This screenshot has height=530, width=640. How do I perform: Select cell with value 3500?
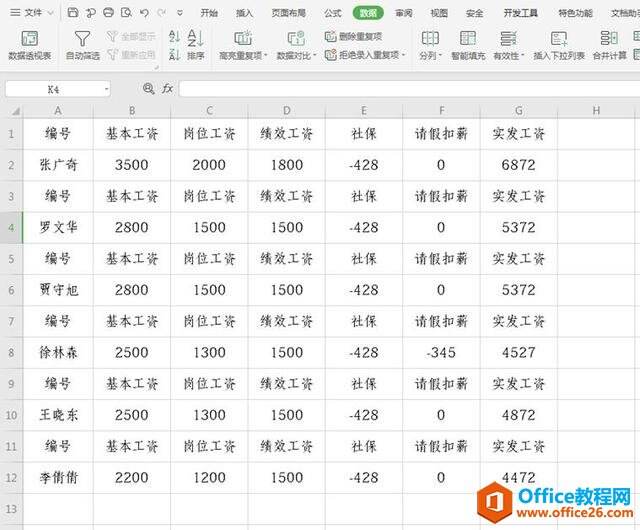point(131,165)
